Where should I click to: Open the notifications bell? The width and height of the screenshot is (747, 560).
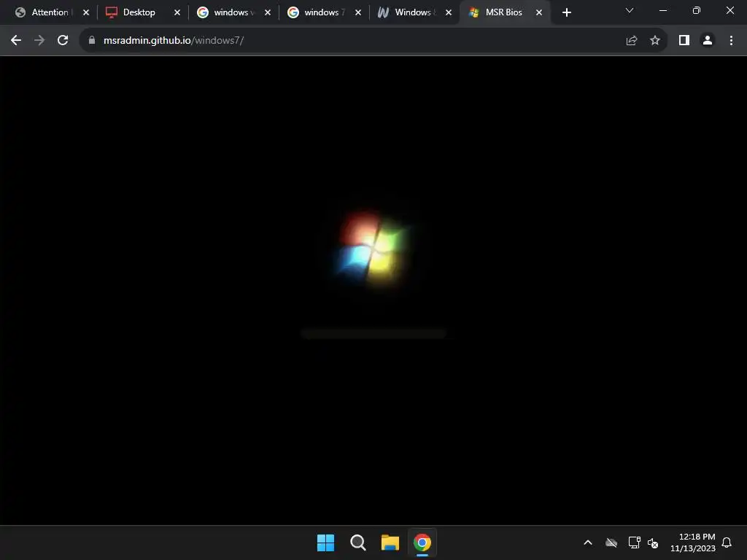tap(727, 542)
